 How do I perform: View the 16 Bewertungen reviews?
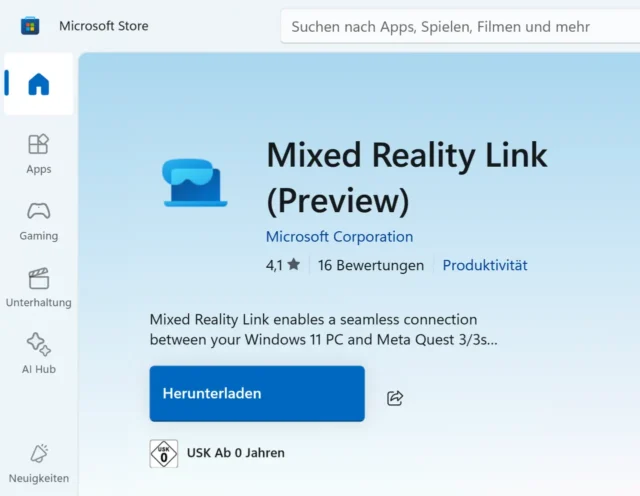pos(370,265)
